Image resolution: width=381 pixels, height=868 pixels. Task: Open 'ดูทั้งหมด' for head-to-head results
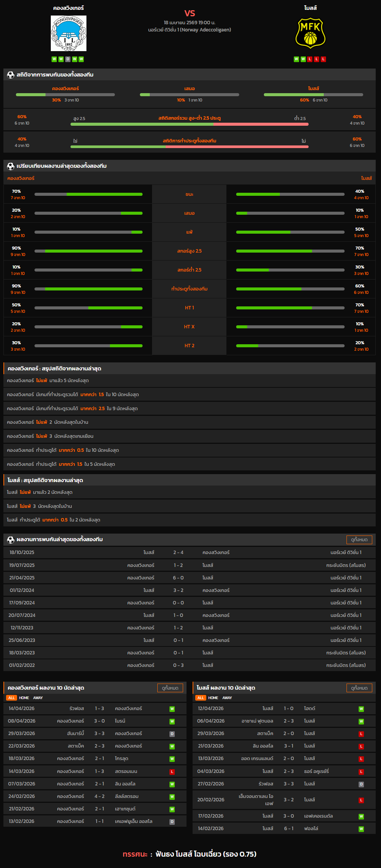[x=359, y=540]
